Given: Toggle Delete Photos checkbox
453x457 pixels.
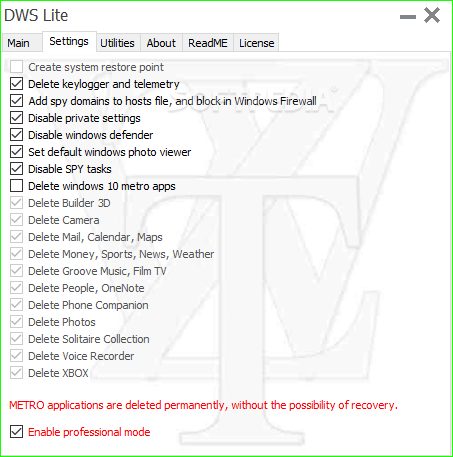Looking at the screenshot, I should click(x=16, y=322).
